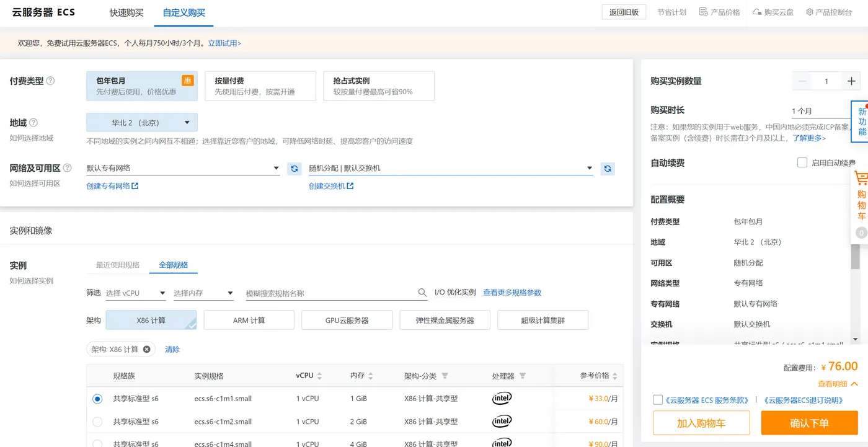Click the 模糊搜索规格名称 input field
This screenshot has height=447, width=868.
pos(332,293)
